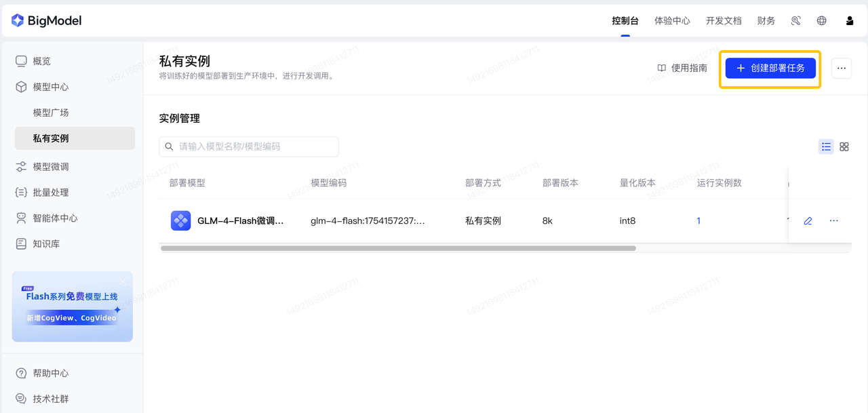
Task: Click the 部署模型 column header
Action: point(187,183)
